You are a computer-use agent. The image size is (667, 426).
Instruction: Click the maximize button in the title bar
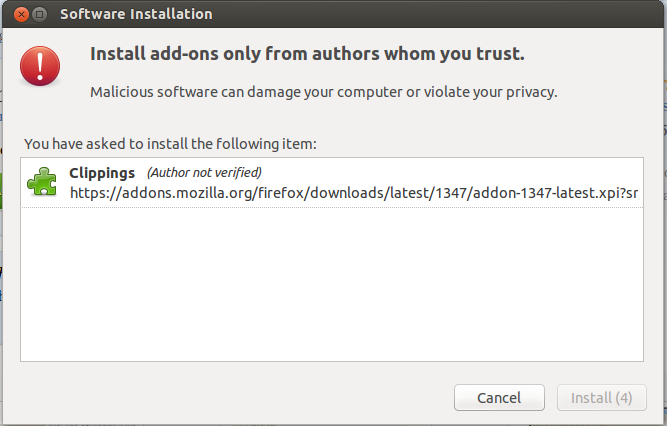point(38,15)
